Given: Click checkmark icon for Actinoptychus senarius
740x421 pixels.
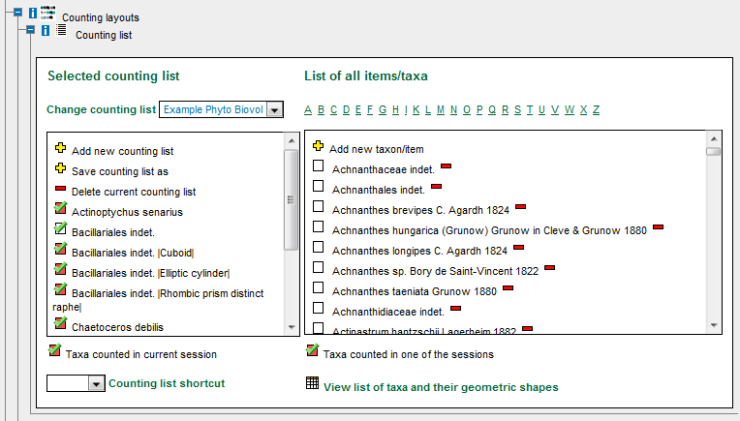Looking at the screenshot, I should pyautogui.click(x=60, y=208).
